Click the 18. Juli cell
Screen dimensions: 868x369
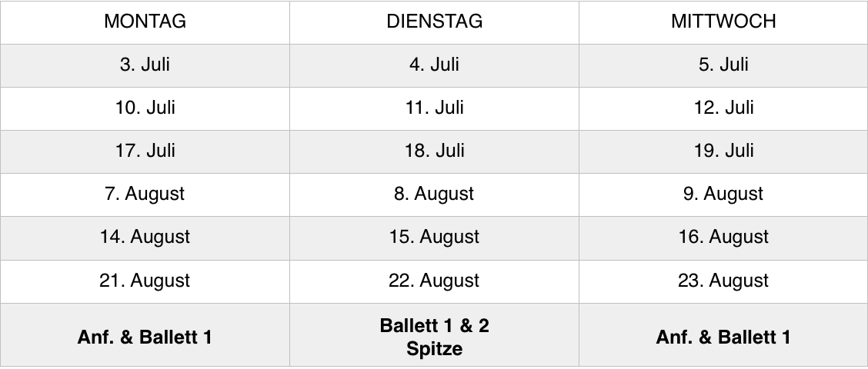click(434, 151)
